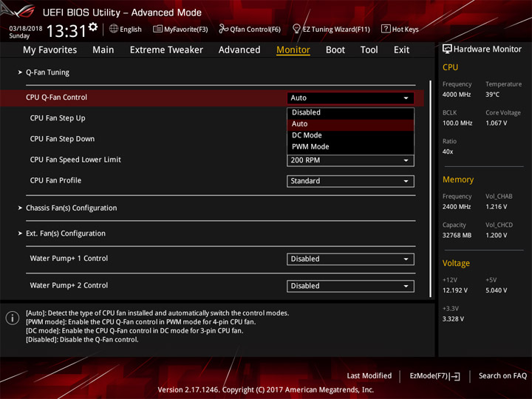Open MyFavorite(F3) list icon
The height and width of the screenshot is (399, 532).
coord(157,29)
